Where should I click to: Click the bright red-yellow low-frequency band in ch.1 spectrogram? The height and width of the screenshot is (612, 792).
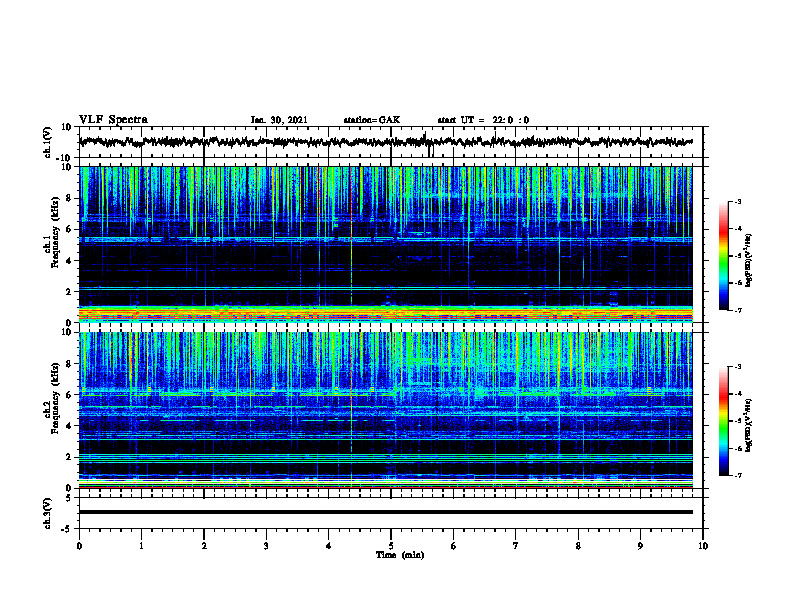pos(386,314)
